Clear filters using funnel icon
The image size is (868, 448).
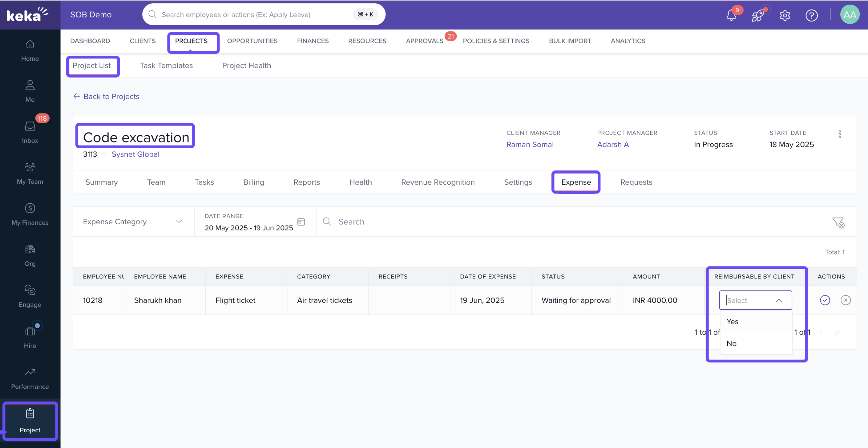point(838,222)
